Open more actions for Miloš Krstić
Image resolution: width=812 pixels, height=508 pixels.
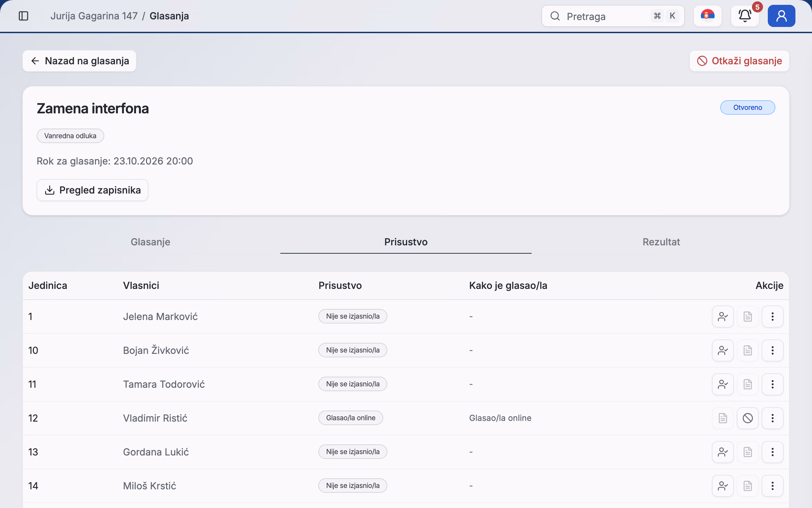coord(772,486)
